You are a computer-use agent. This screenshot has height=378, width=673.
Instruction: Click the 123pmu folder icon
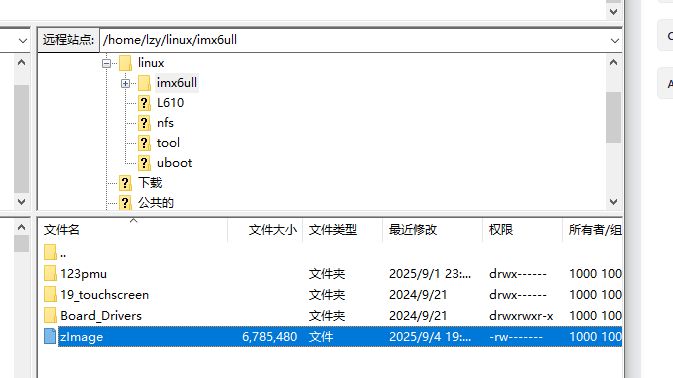click(50, 273)
